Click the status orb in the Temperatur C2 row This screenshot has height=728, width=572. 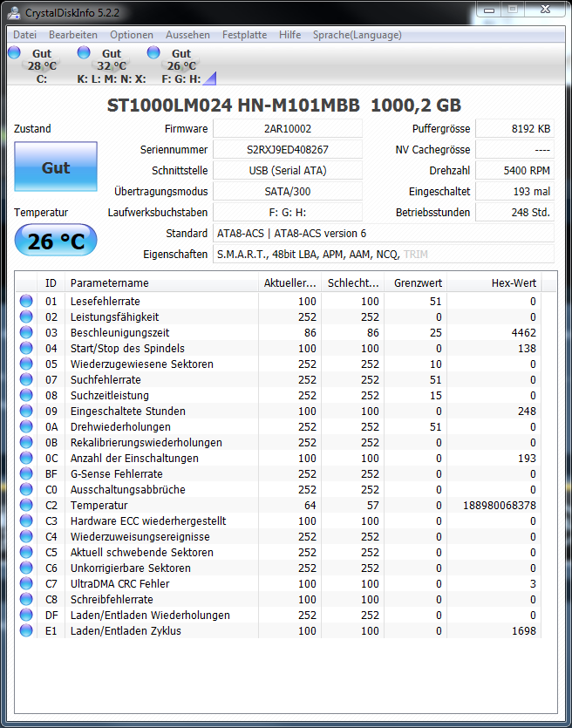pyautogui.click(x=26, y=505)
